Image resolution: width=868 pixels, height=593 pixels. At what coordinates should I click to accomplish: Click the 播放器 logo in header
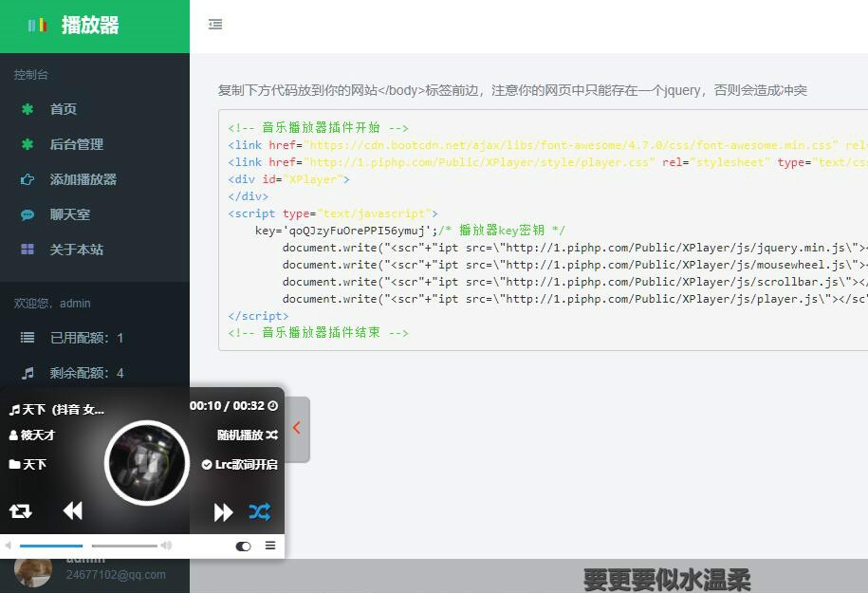coord(73,25)
